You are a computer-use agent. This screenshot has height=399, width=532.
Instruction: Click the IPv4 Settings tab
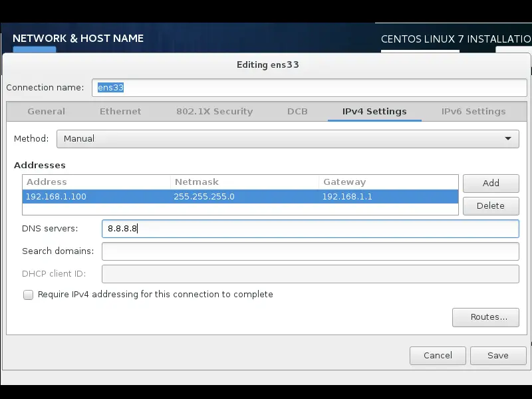pos(374,111)
